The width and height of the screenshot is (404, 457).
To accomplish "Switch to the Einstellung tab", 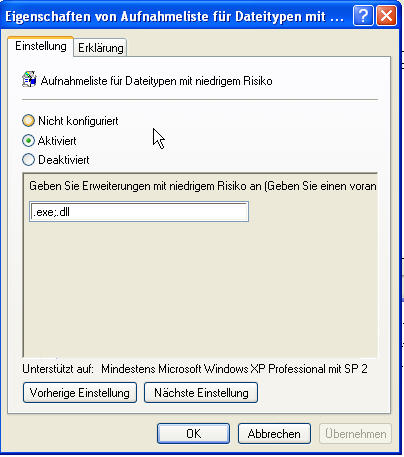I will coord(40,46).
